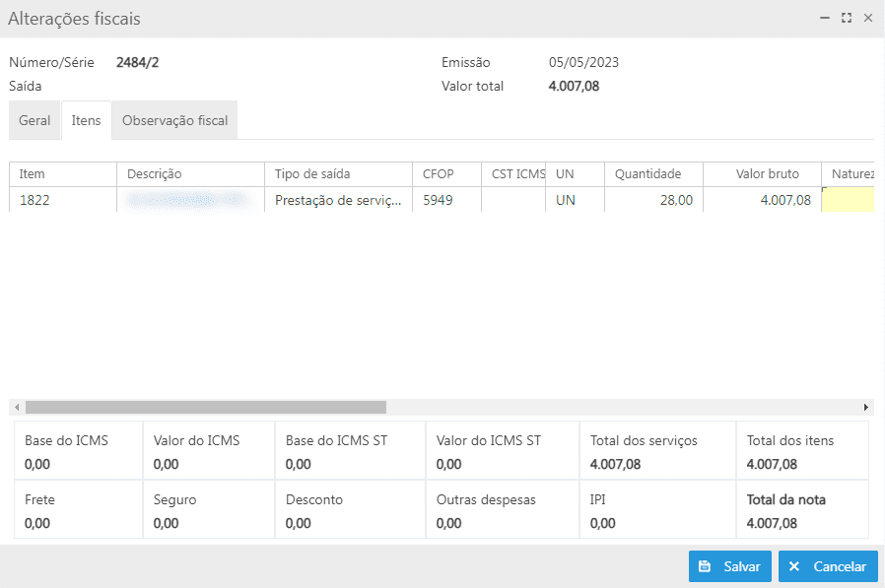Sort by Descrição column header

[191, 173]
